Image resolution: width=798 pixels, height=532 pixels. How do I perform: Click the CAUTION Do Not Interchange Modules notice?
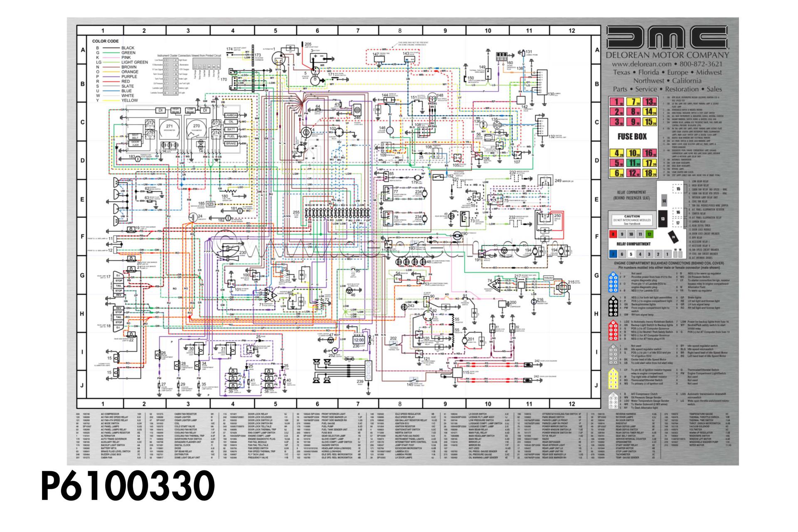tap(632, 219)
